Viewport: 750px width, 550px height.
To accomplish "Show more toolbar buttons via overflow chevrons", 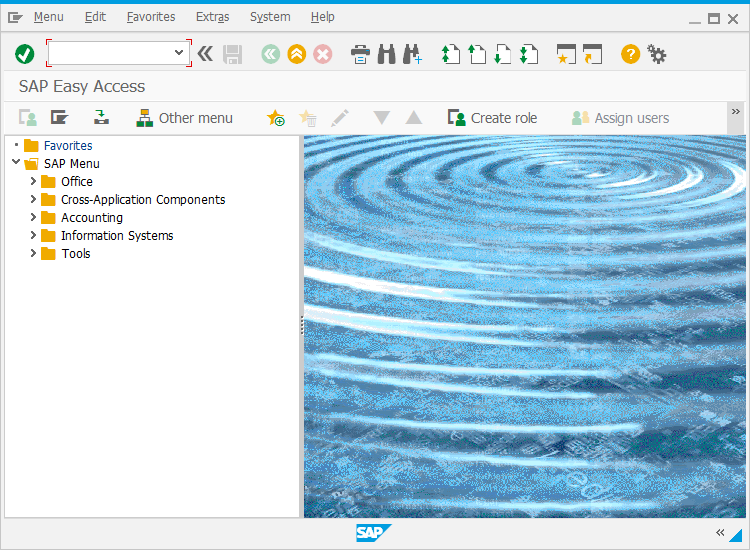I will point(736,112).
